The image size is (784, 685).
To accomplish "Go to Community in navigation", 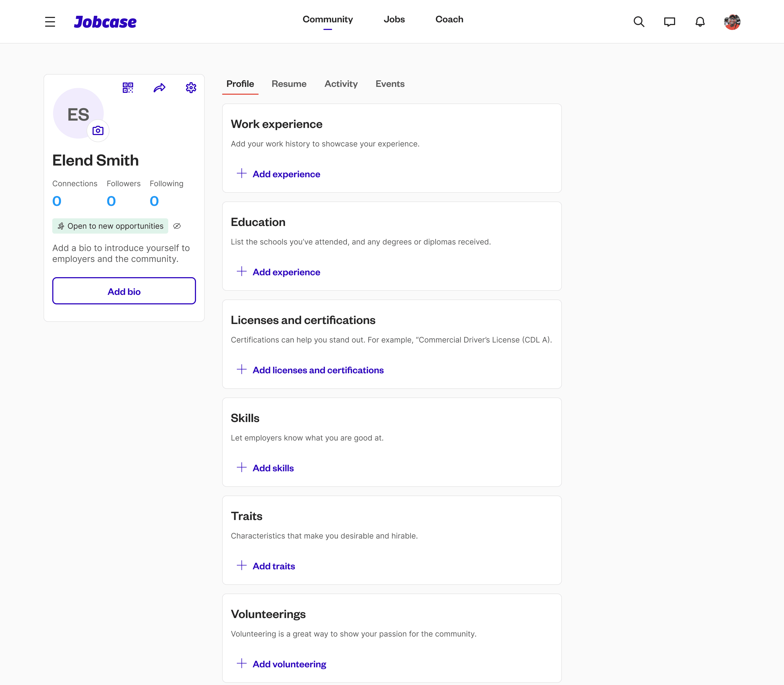I will pyautogui.click(x=327, y=20).
